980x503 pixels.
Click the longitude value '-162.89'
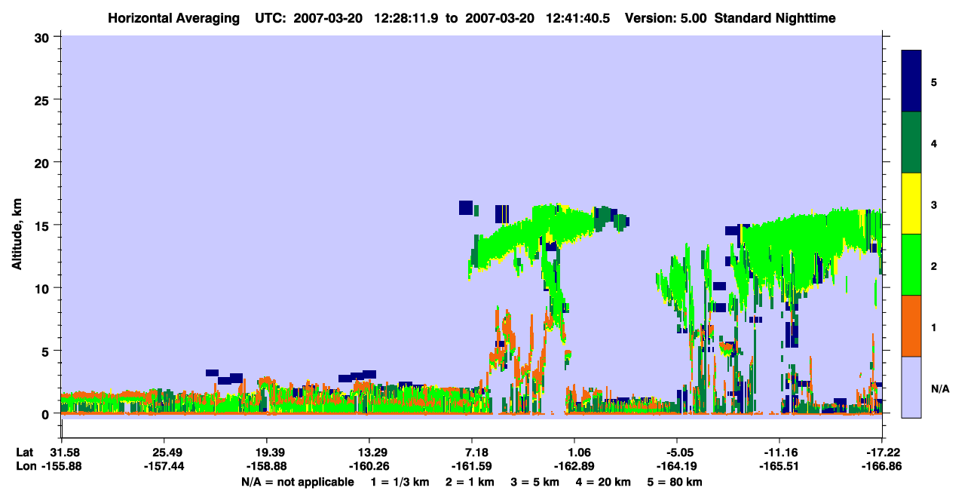[574, 466]
